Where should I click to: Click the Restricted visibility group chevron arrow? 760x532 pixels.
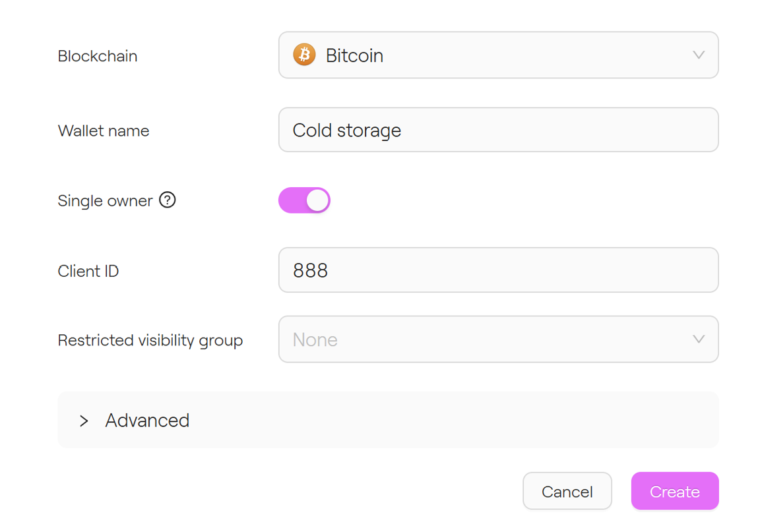click(699, 340)
